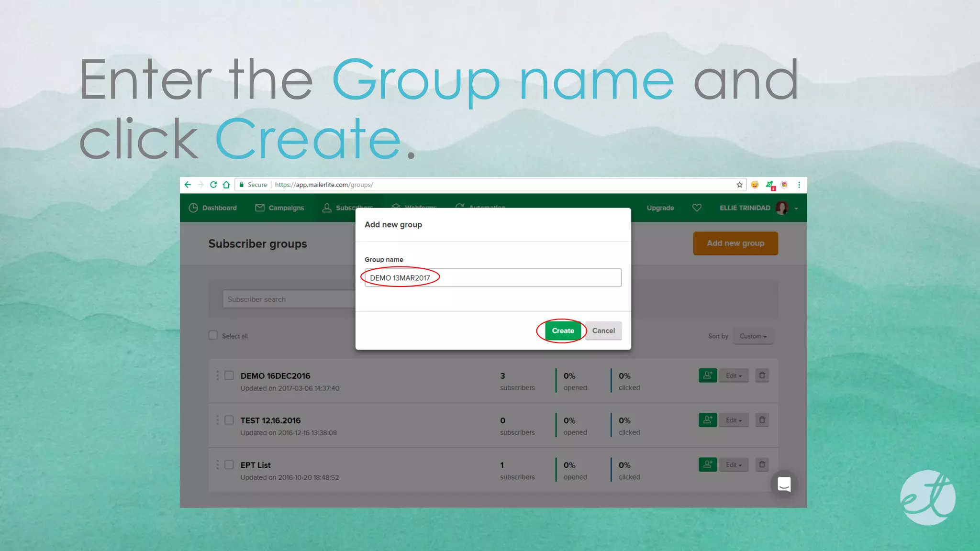The width and height of the screenshot is (980, 551).
Task: Add subscribers to DEMO 16DEC2016 group
Action: click(x=708, y=375)
